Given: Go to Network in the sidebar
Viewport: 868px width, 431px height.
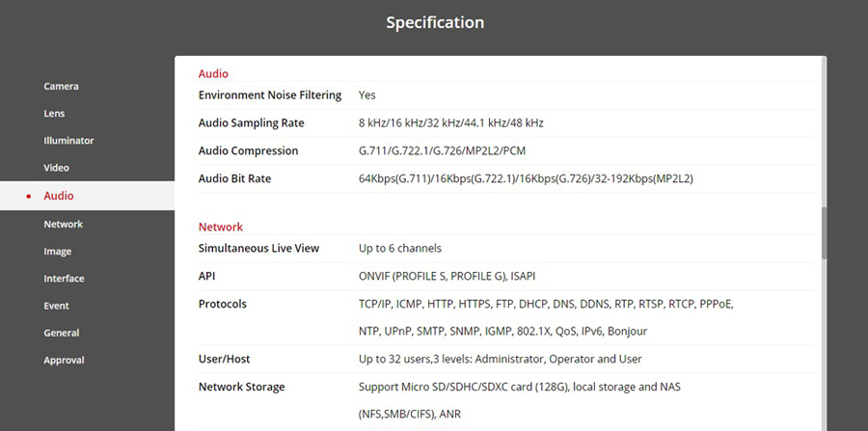Looking at the screenshot, I should point(63,224).
